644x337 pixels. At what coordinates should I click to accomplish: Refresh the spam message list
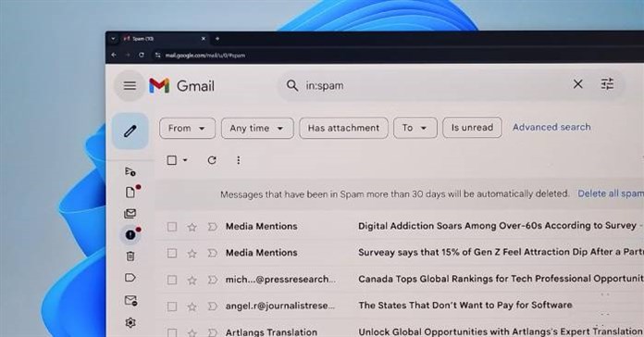coord(212,160)
